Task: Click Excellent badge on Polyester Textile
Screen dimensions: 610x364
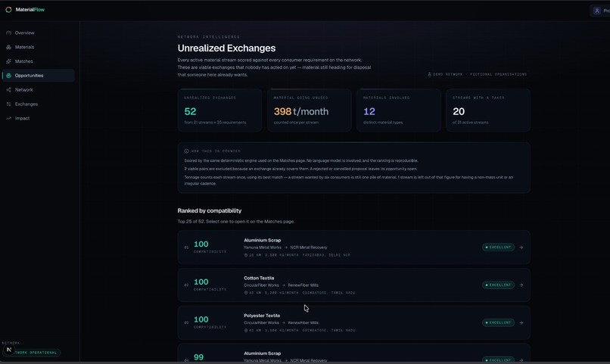Action: (498, 323)
